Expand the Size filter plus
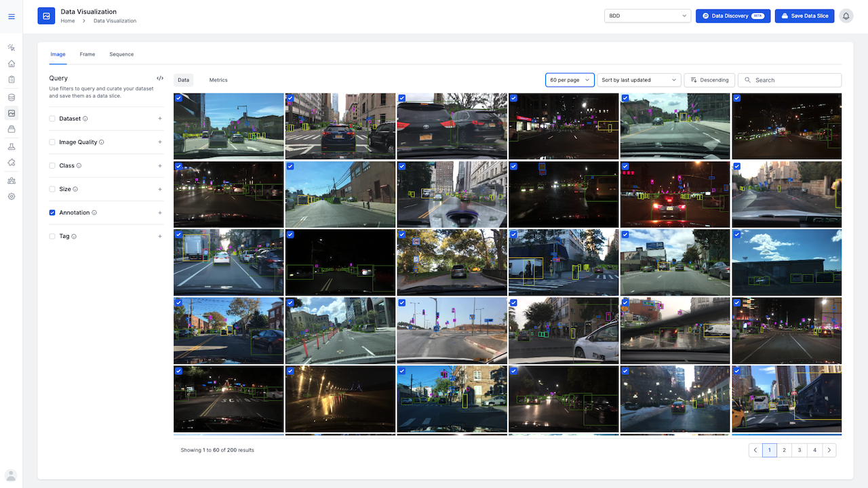This screenshot has height=488, width=868. 160,190
